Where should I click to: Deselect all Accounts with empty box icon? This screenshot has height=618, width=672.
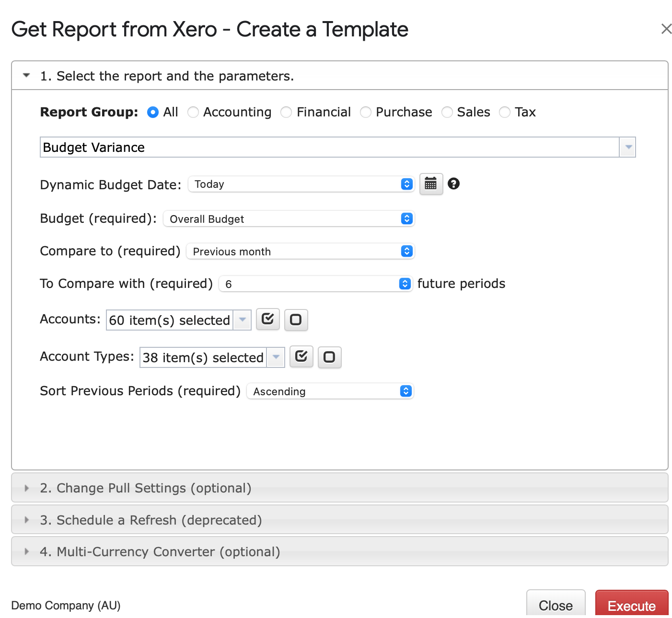(296, 320)
